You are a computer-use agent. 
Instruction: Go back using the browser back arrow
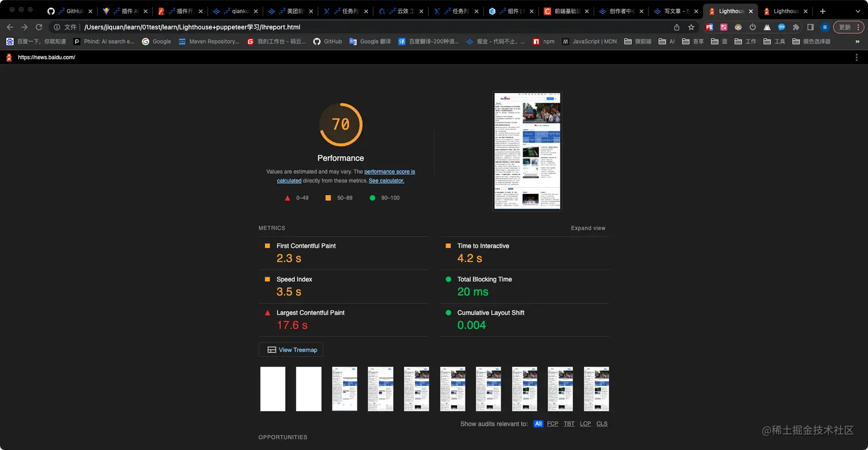(10, 27)
